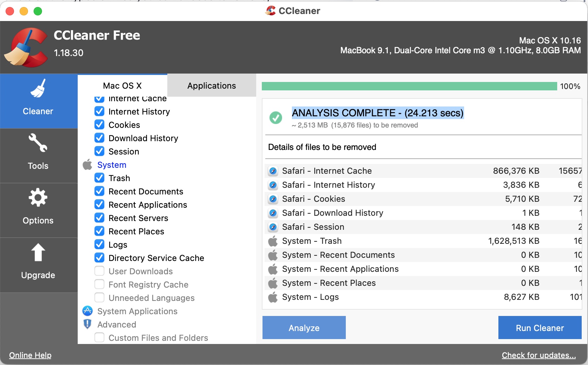
Task: Click the files to be removed summary
Action: tap(355, 125)
